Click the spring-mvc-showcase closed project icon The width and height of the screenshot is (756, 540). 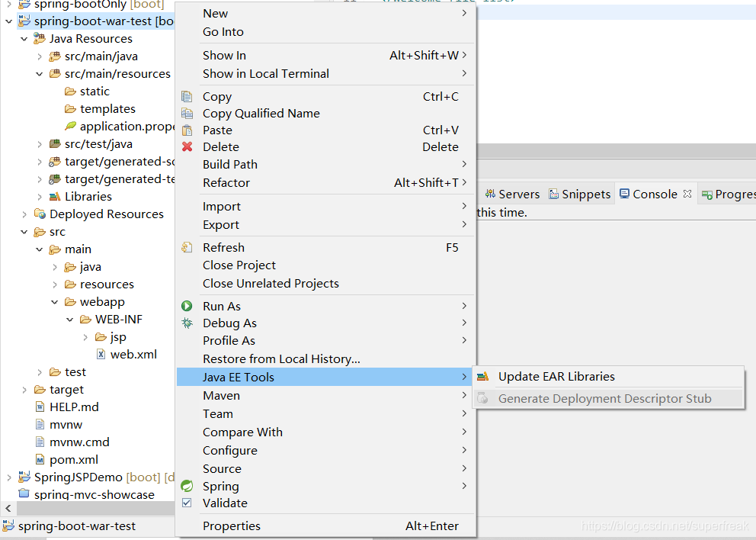[24, 494]
